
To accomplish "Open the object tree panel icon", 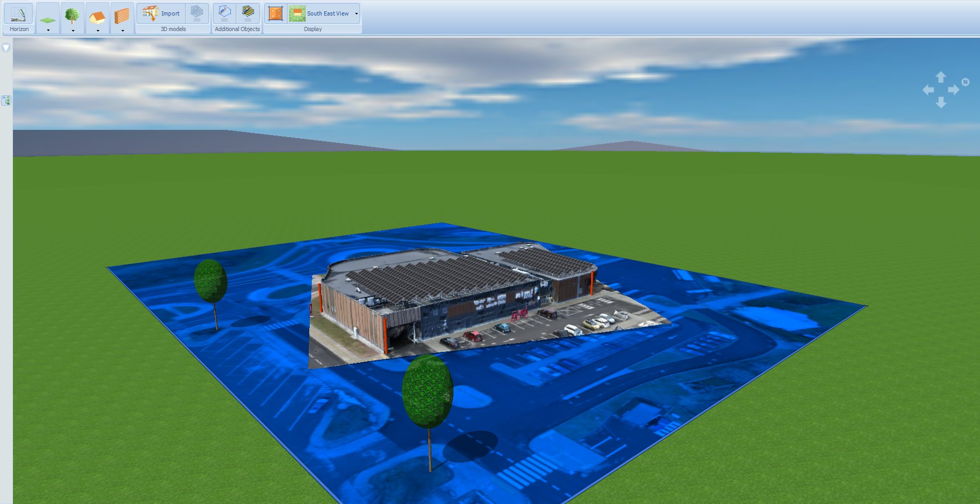I will tap(6, 100).
